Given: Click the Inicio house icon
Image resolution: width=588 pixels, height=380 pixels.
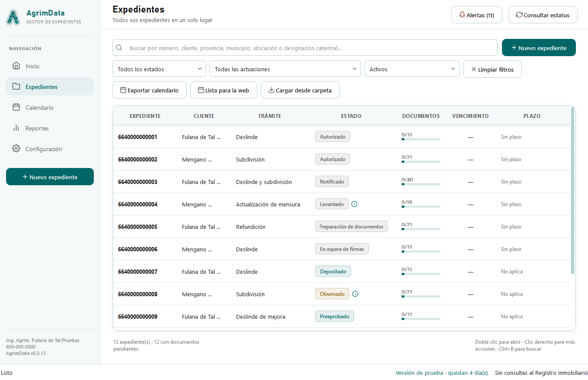Looking at the screenshot, I should point(16,66).
